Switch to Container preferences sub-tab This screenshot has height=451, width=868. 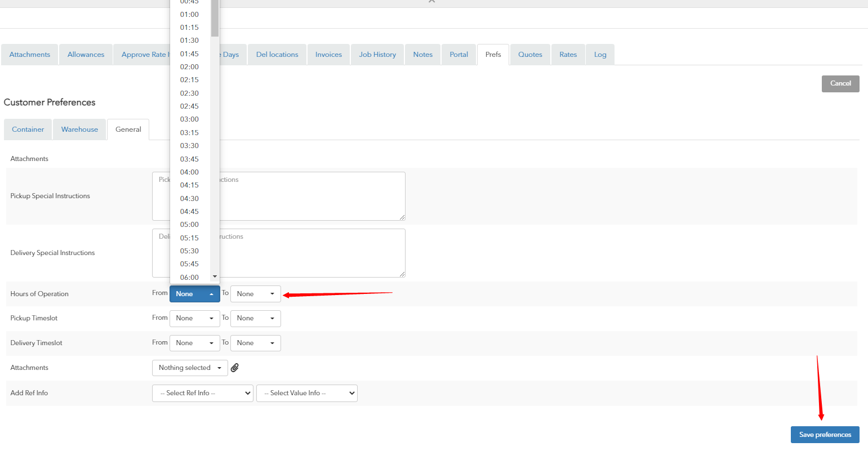point(28,130)
